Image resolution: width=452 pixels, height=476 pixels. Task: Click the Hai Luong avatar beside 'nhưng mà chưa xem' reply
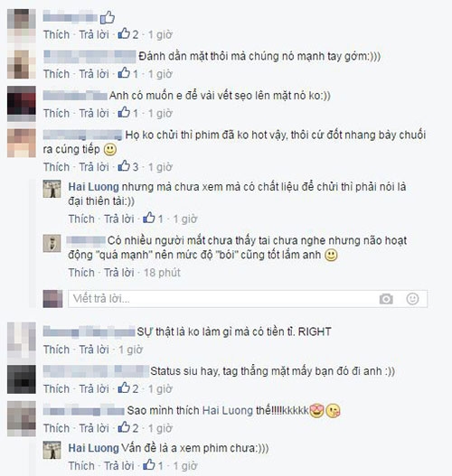pyautogui.click(x=52, y=189)
